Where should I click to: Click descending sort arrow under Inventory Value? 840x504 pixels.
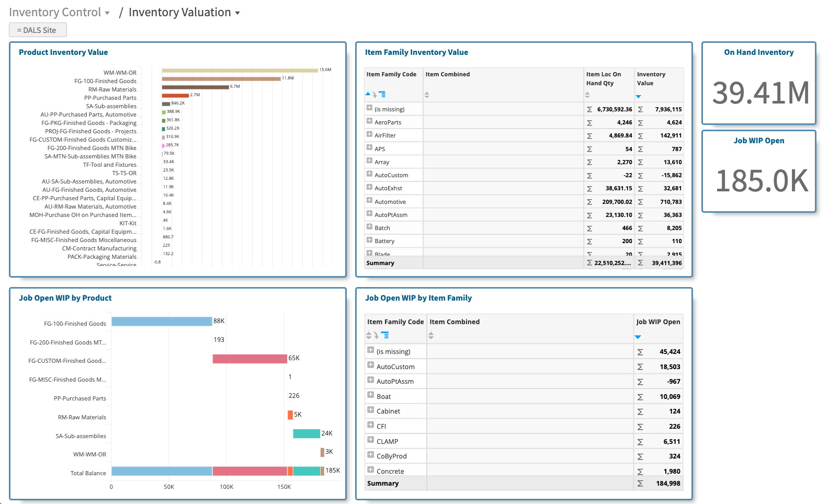pos(638,96)
